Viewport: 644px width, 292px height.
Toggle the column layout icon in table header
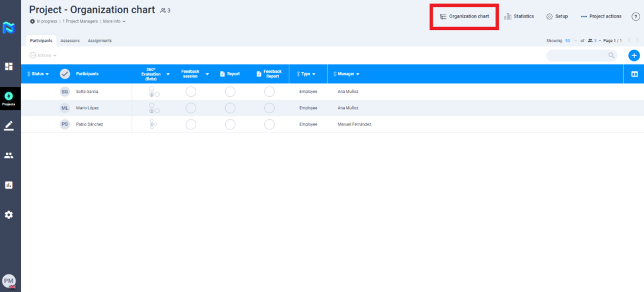pos(634,74)
